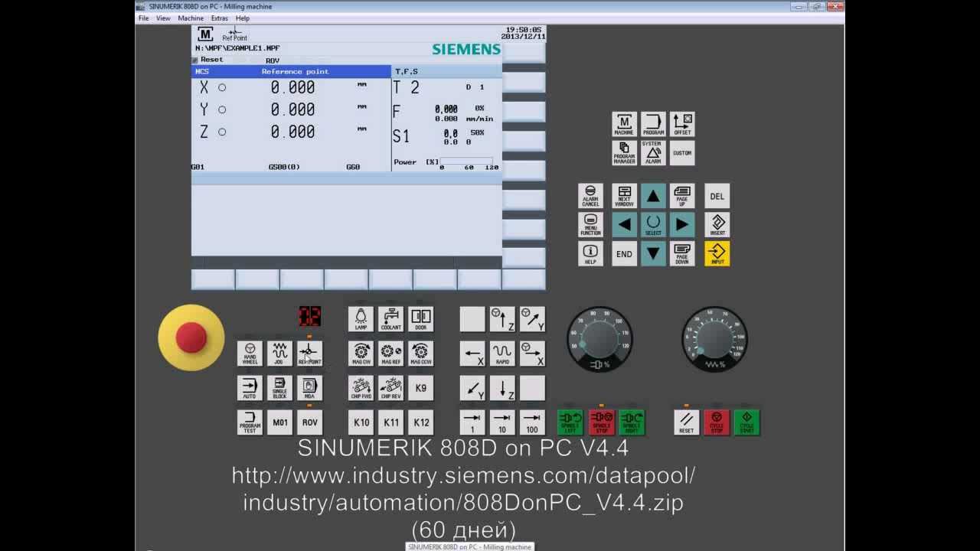Screen dimensions: 980x551
Task: Click the MAG REF key
Action: click(390, 354)
